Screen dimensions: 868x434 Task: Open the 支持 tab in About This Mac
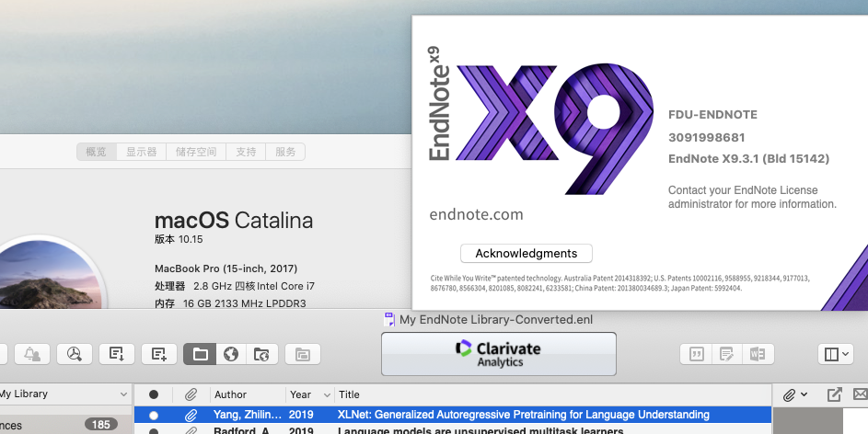tap(246, 152)
